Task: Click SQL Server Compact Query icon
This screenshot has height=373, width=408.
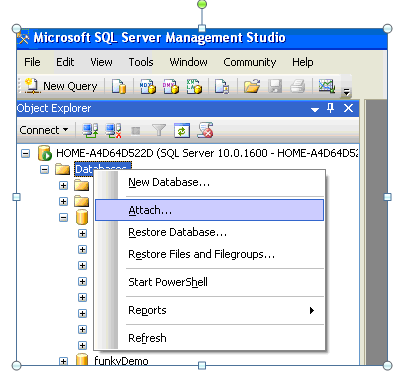Action: (222, 86)
